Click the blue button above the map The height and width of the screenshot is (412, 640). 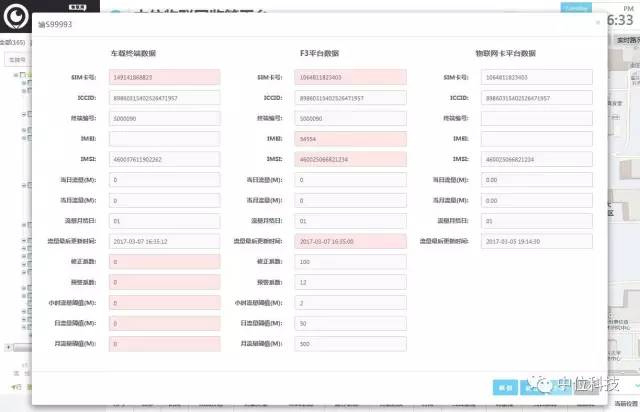click(576, 7)
